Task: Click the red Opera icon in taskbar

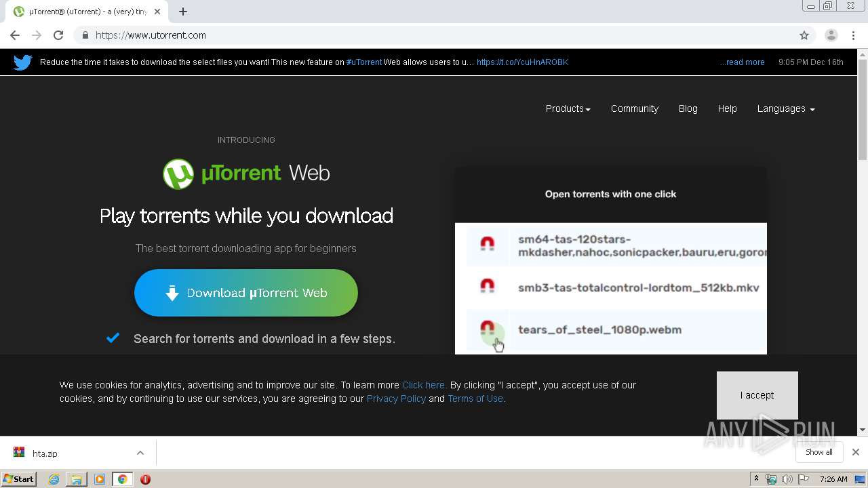Action: [145, 479]
